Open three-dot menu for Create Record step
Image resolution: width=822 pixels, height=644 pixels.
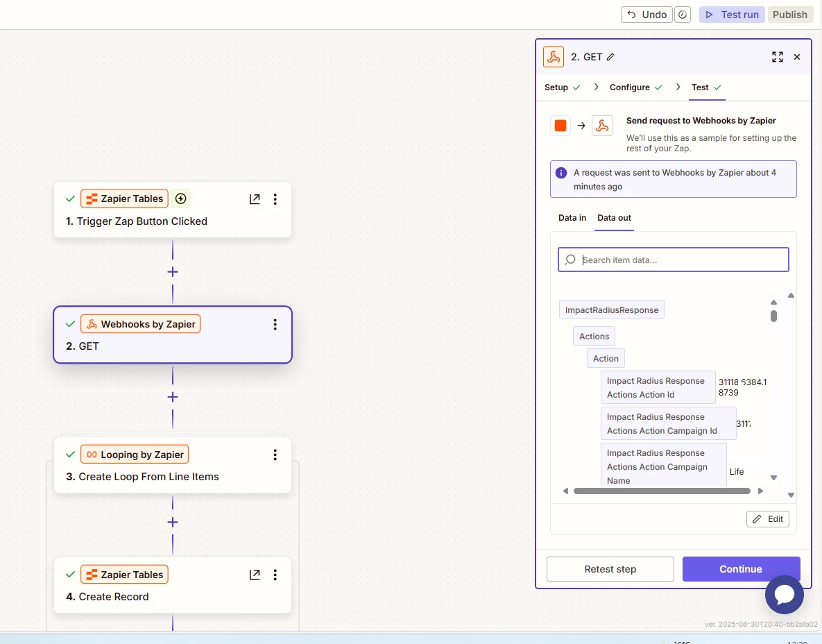(x=275, y=575)
